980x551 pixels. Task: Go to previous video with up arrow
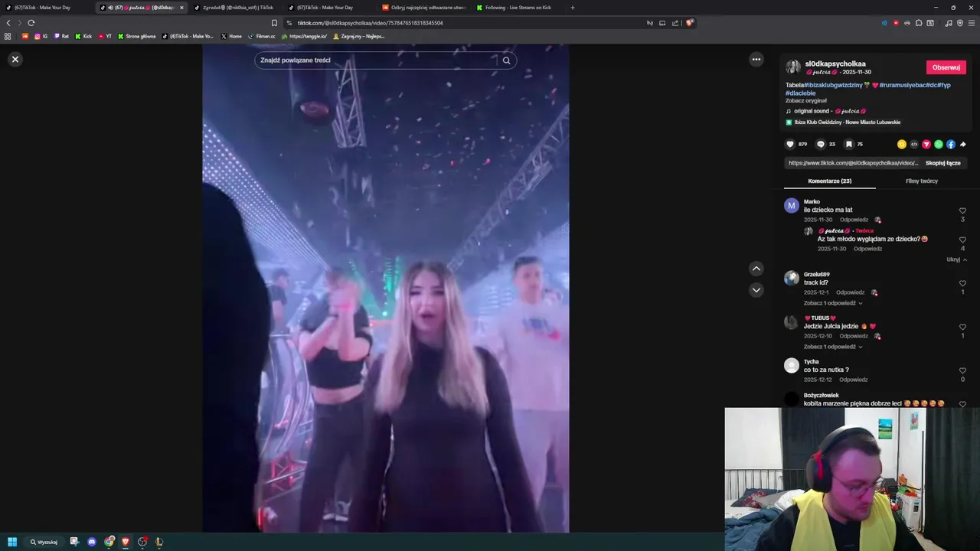coord(756,269)
